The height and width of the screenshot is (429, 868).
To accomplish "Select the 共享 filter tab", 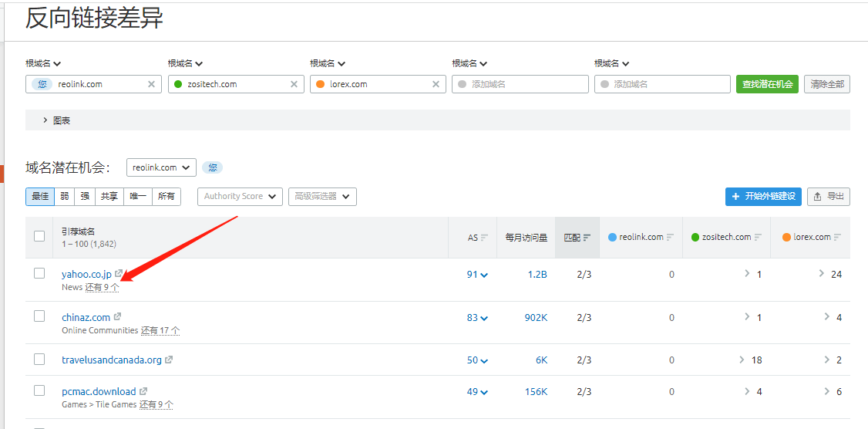I will pyautogui.click(x=109, y=197).
